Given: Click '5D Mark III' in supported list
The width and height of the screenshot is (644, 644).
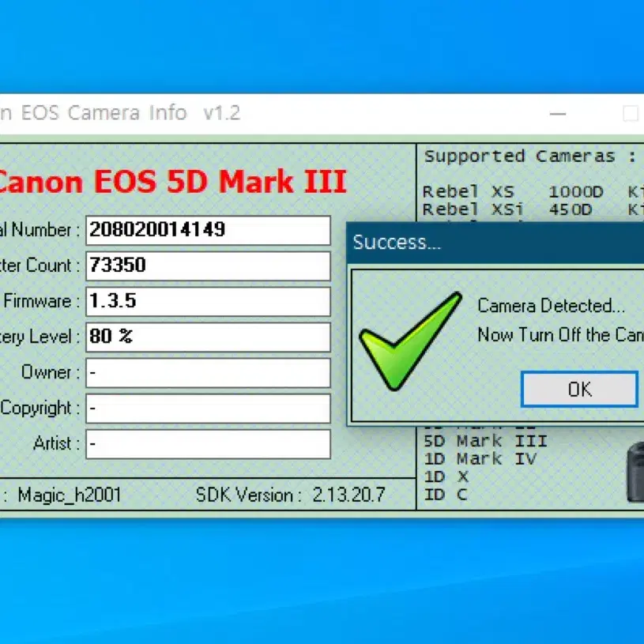Looking at the screenshot, I should pos(485,441).
